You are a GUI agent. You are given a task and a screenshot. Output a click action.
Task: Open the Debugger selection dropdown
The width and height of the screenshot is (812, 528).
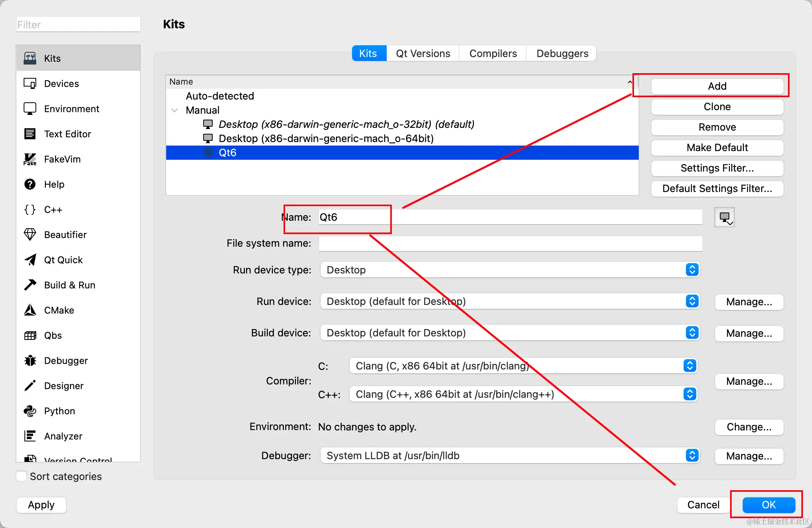(x=691, y=455)
